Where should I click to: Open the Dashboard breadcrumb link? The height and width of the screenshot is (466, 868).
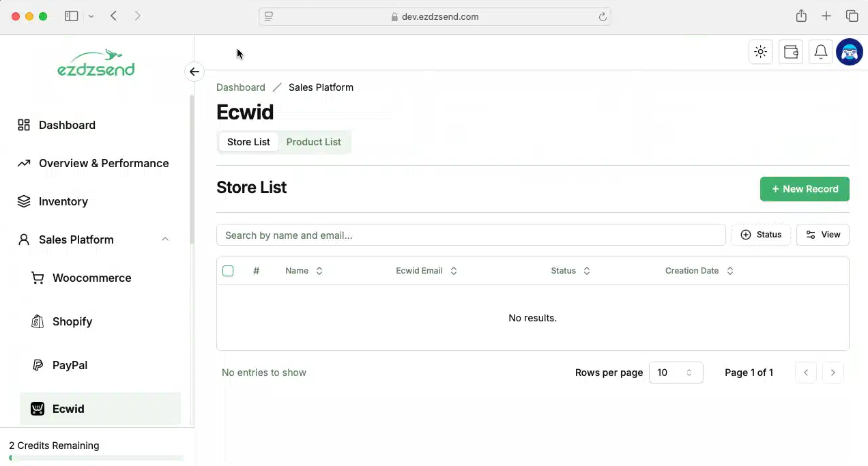(x=240, y=87)
